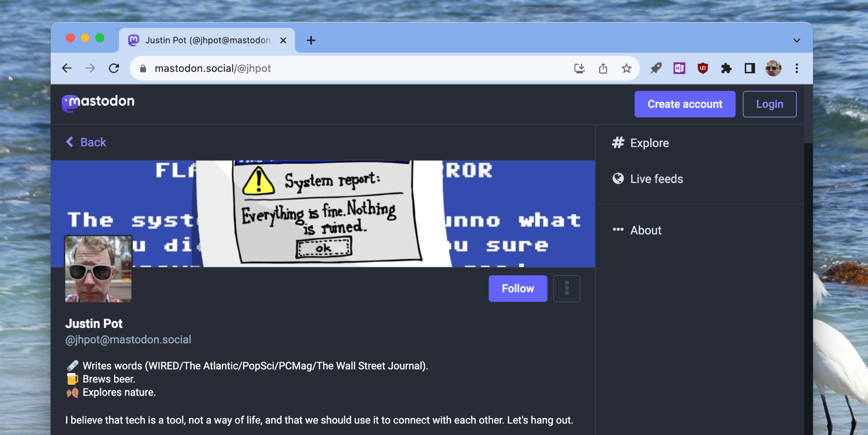Open the uBlock Origin extension icon
Screen dimensions: 868x435
pyautogui.click(x=703, y=68)
